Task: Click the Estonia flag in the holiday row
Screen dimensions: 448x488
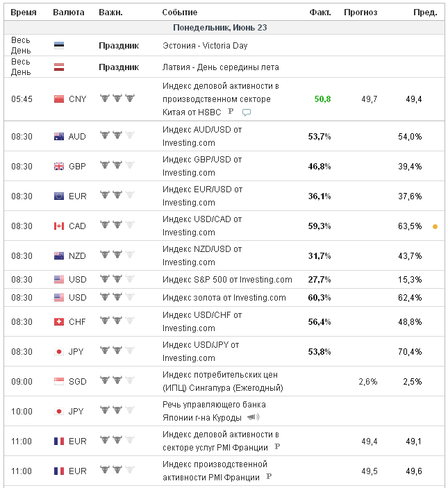Action: pyautogui.click(x=59, y=46)
